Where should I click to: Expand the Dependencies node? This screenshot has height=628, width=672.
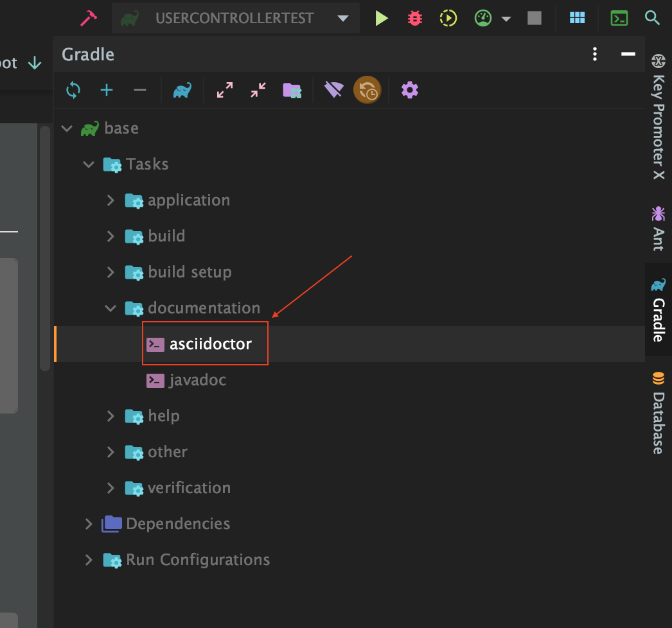(x=89, y=524)
